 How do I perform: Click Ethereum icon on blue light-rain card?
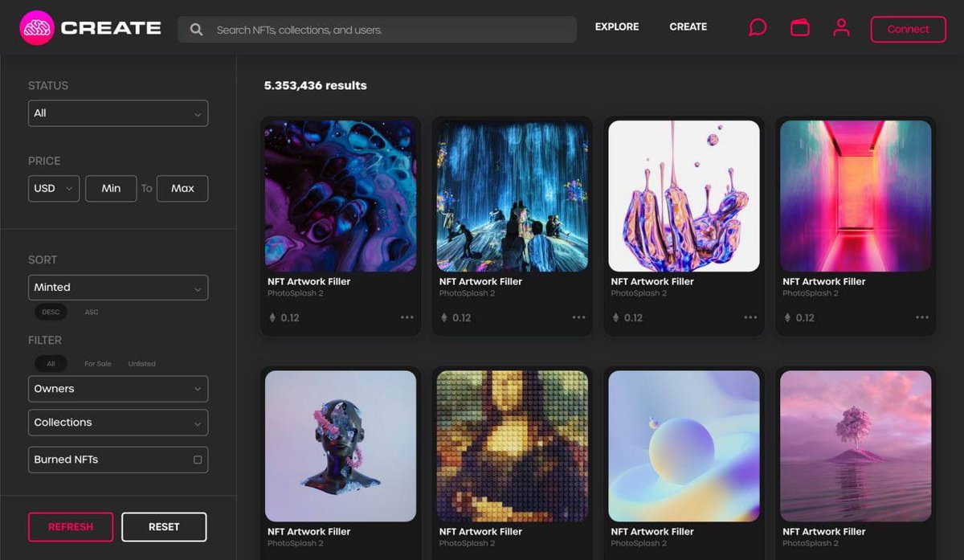[443, 317]
